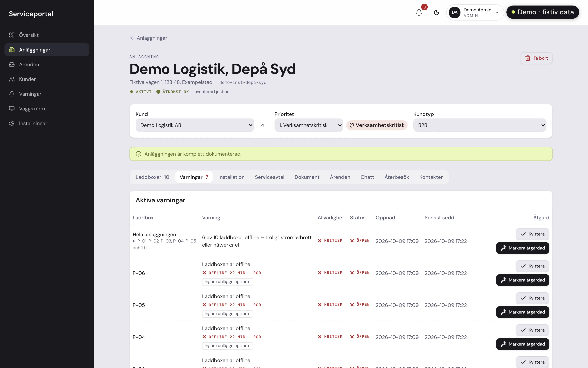Toggle dark mode moon icon
The image size is (588, 368).
(x=437, y=12)
